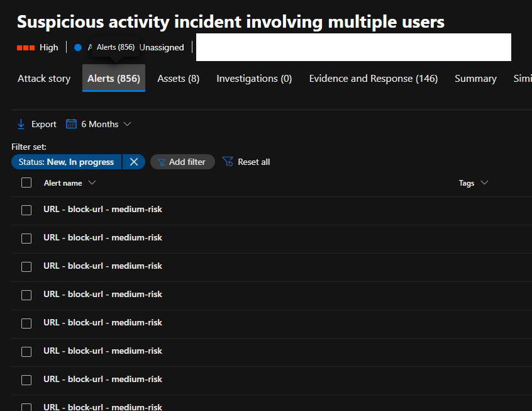This screenshot has width=532, height=411.
Task: Switch to the Summary tab
Action: [x=475, y=79]
